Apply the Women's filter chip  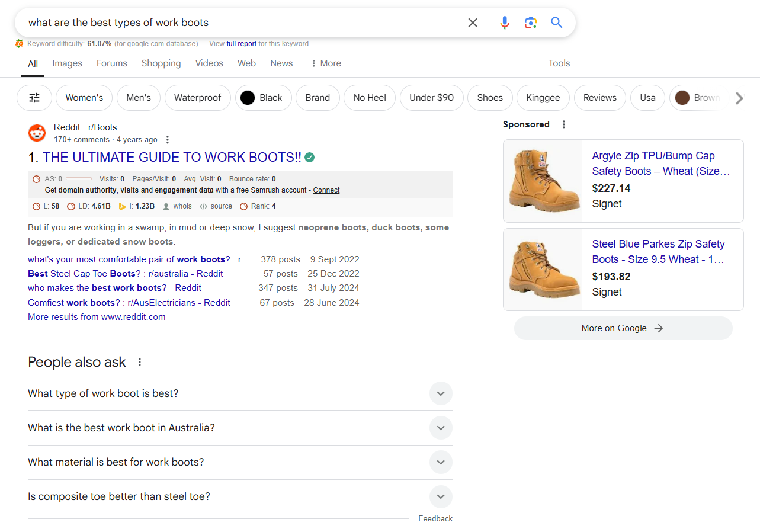point(84,98)
